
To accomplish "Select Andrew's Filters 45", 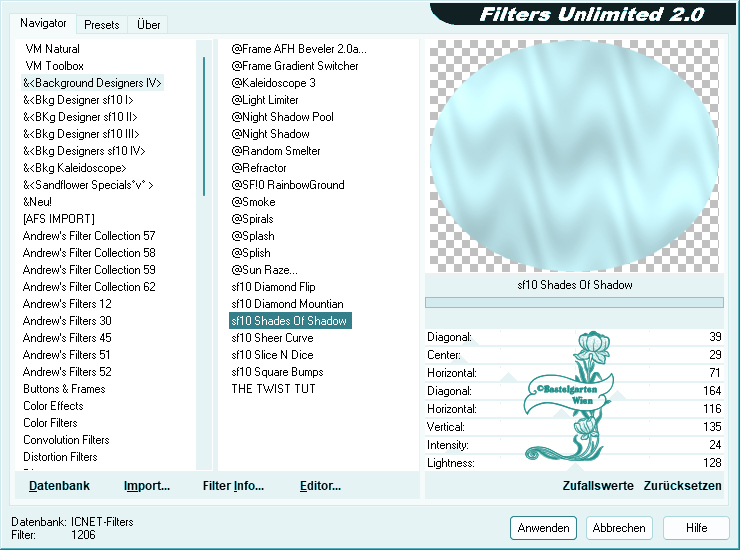I will click(67, 338).
